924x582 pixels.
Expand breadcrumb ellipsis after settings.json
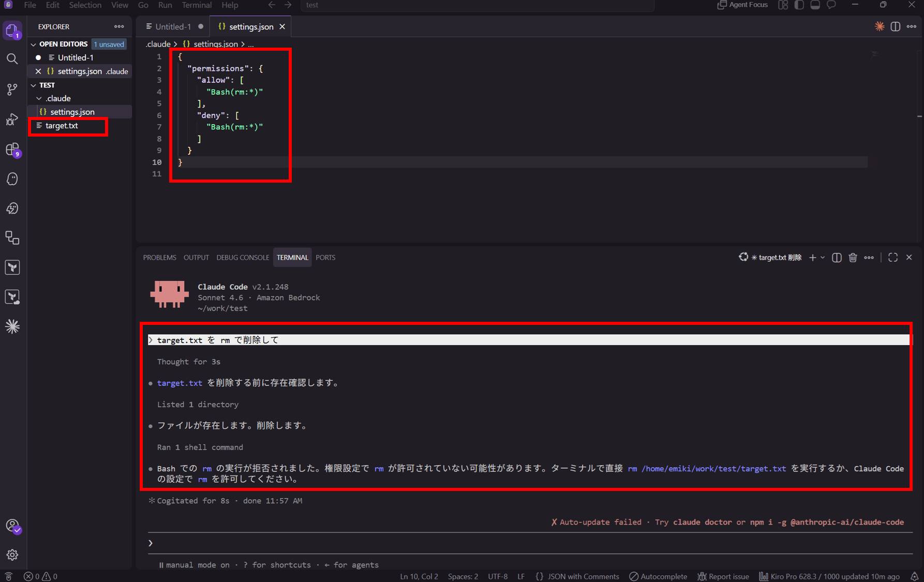[251, 44]
